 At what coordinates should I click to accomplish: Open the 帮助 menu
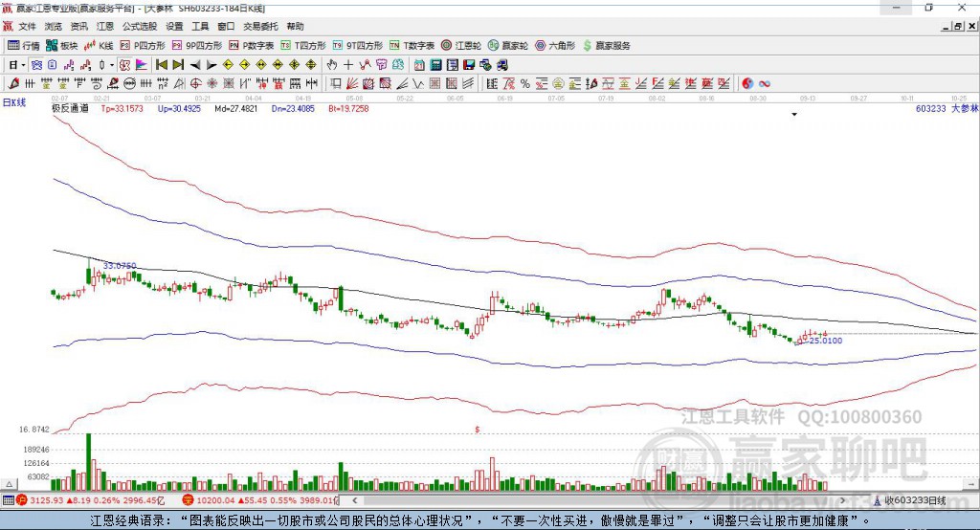295,26
